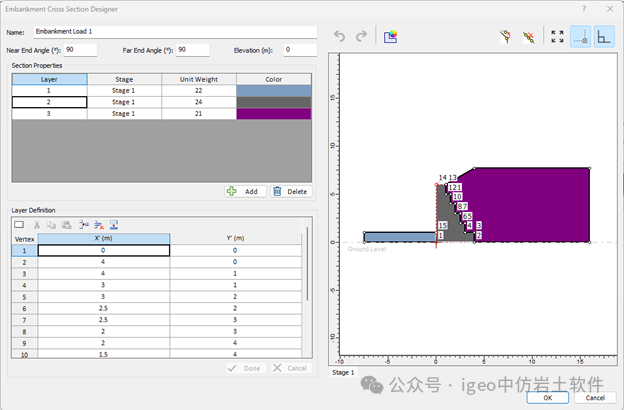Click the Y' value of vertex 7 row
The height and width of the screenshot is (410, 624).
coord(235,320)
